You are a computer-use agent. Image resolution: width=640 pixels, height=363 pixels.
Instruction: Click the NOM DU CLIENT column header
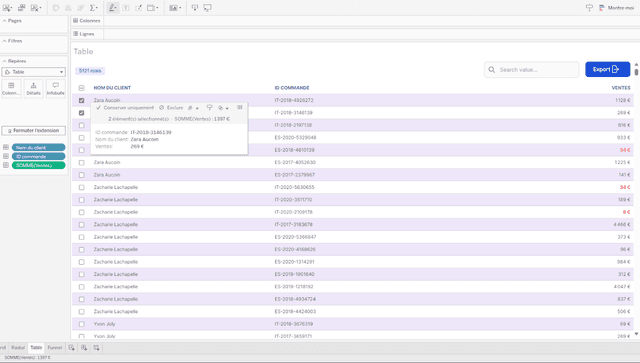point(112,88)
